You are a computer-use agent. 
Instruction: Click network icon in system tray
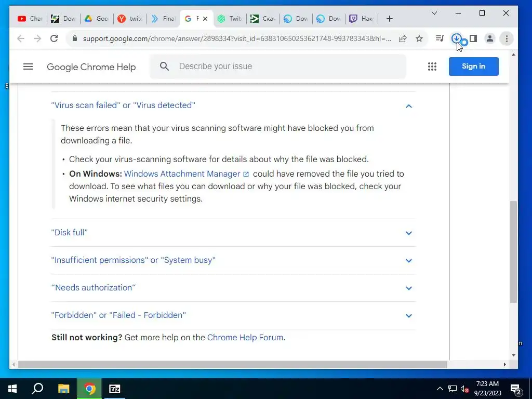(x=453, y=389)
